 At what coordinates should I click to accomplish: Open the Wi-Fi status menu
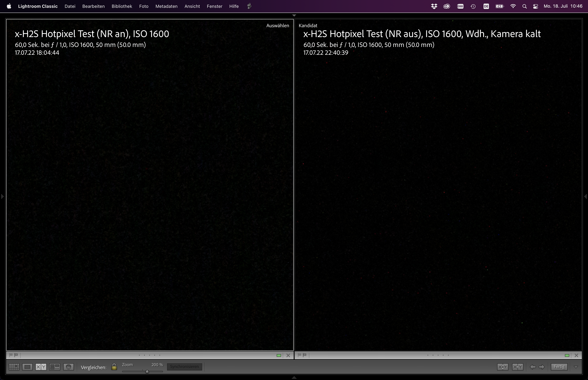[x=513, y=6]
